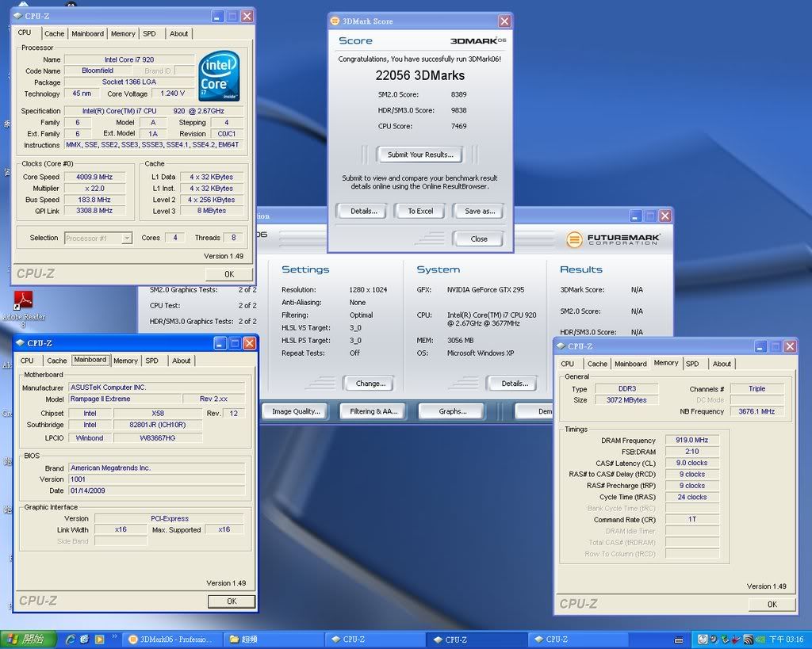The height and width of the screenshot is (649, 812).
Task: Click the Filtering & AA... button
Action: coord(373,411)
